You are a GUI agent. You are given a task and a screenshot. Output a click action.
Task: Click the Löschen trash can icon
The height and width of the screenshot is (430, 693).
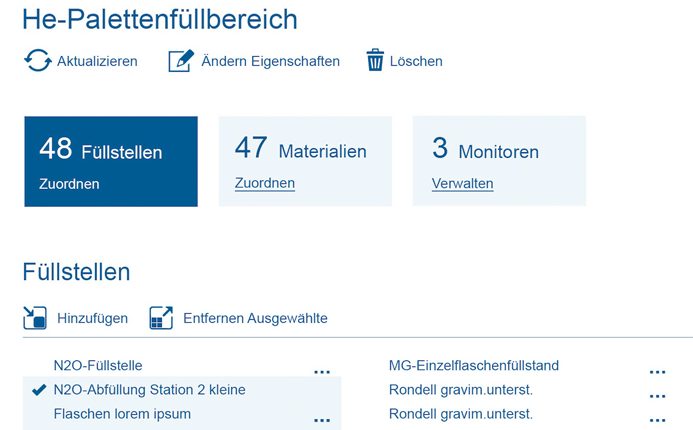[375, 60]
